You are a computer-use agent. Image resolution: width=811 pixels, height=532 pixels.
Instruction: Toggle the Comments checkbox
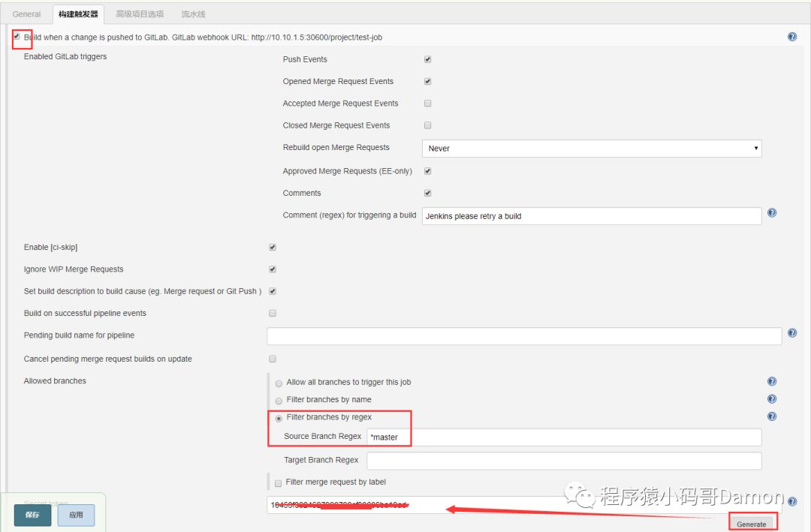428,193
